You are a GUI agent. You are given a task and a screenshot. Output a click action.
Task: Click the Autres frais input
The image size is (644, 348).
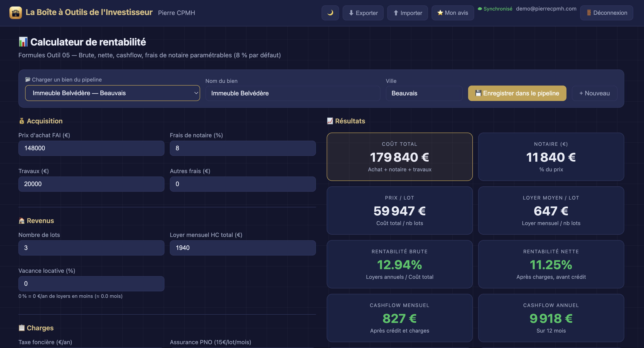pos(243,184)
